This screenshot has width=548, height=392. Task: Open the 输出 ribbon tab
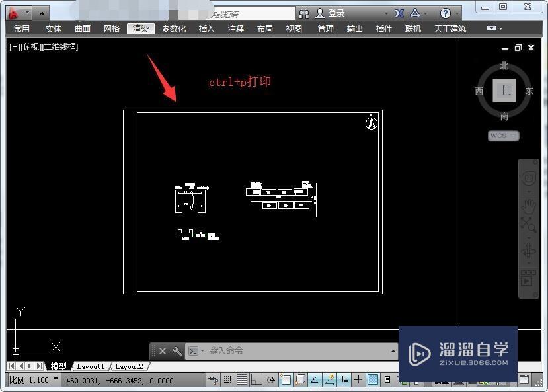point(355,28)
